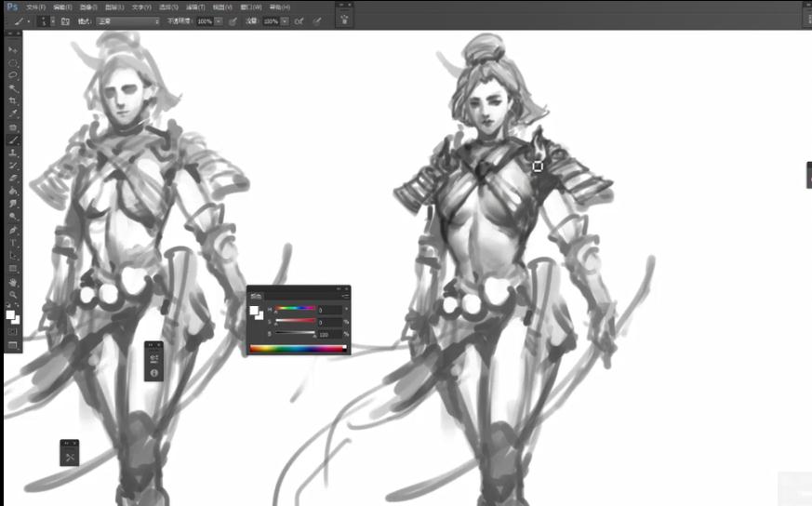Screen dimensions: 812x506
Task: Open the 文件(F) menu
Action: [35, 7]
